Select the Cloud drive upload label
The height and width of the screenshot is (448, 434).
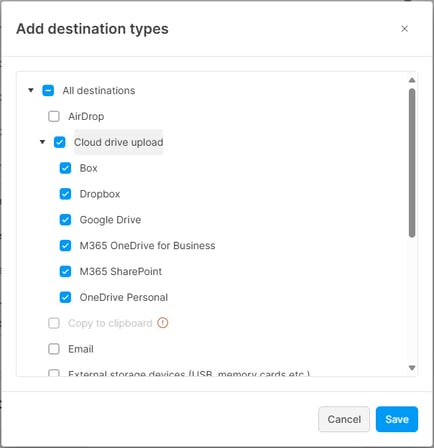coord(118,142)
